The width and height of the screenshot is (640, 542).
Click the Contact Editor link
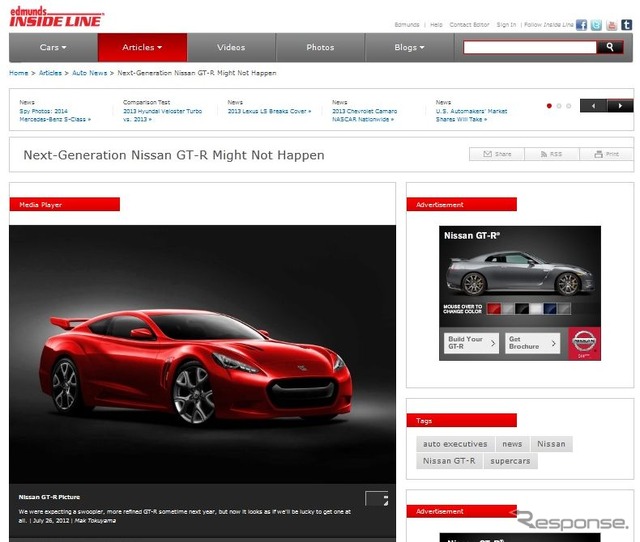coord(469,24)
